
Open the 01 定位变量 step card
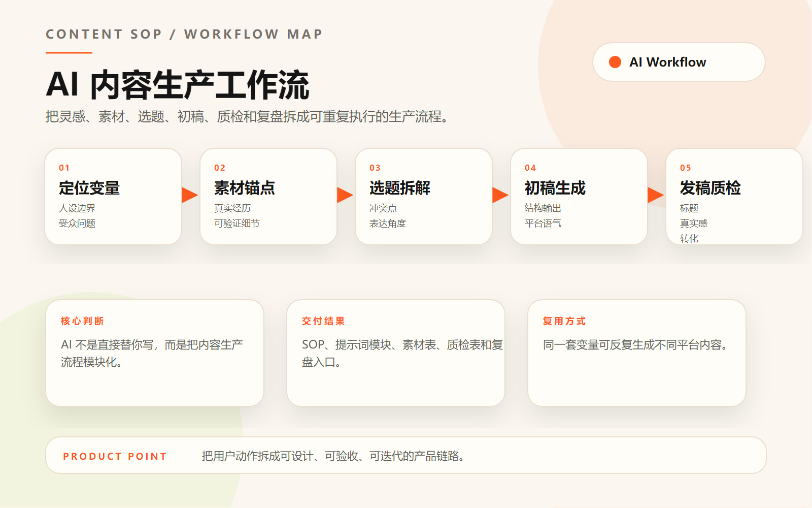113,197
